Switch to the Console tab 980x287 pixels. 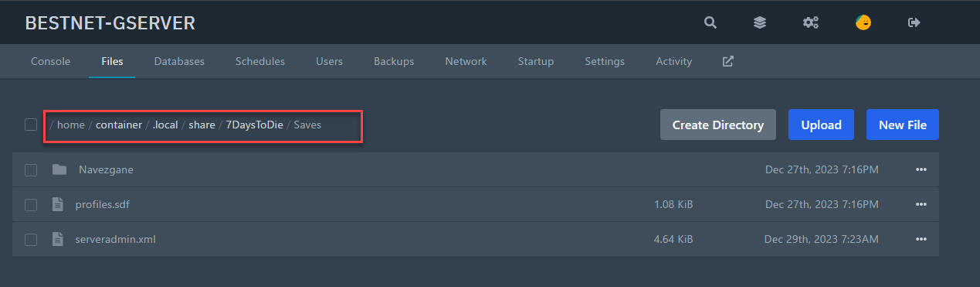pos(51,61)
